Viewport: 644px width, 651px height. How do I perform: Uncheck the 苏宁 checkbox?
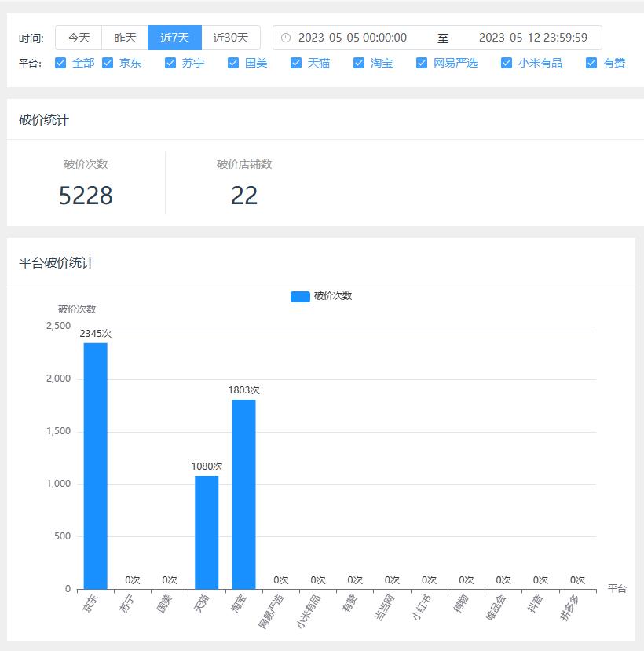[170, 63]
